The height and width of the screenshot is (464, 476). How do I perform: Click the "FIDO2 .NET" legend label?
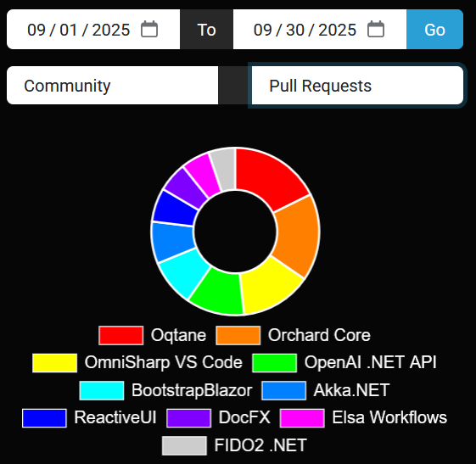[x=260, y=445]
